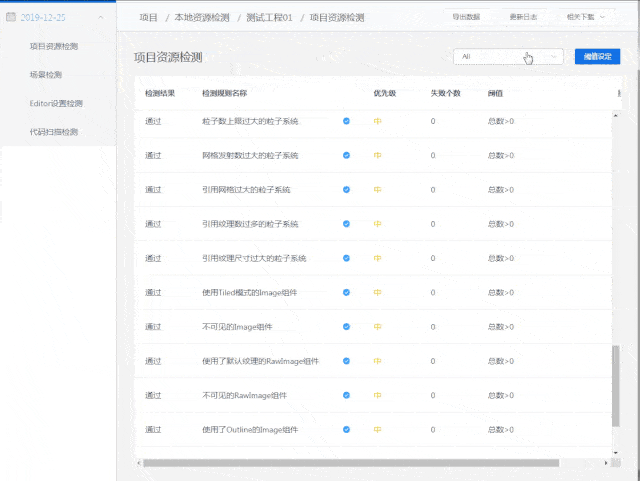Click the 失败个数 column header
The height and width of the screenshot is (481, 640).
point(445,93)
